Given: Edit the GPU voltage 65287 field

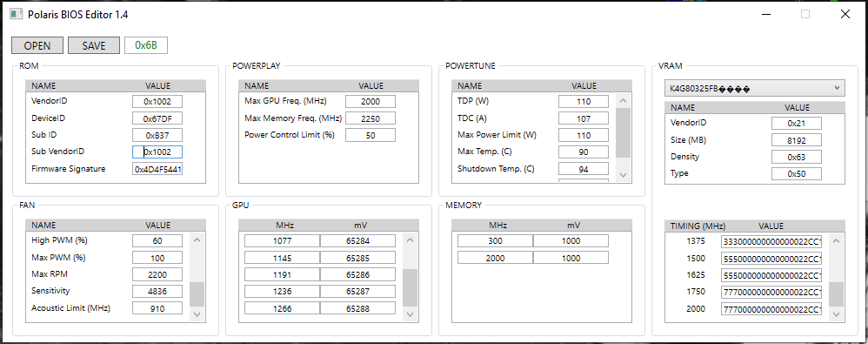Looking at the screenshot, I should [358, 292].
